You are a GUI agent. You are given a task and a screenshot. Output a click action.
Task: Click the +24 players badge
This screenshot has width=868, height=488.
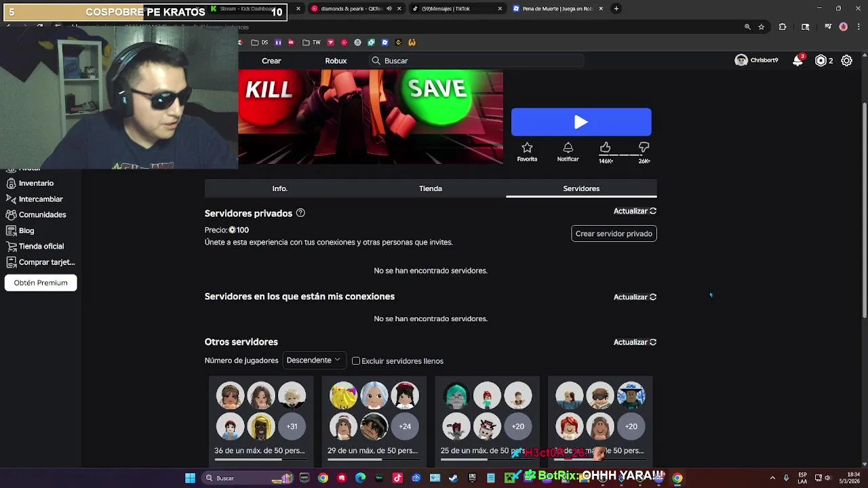coord(405,426)
